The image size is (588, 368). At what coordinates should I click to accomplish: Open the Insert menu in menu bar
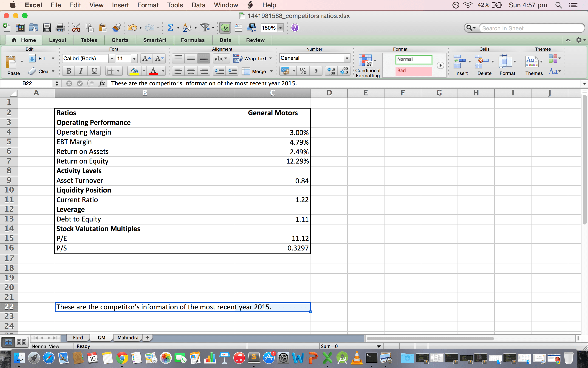point(120,5)
